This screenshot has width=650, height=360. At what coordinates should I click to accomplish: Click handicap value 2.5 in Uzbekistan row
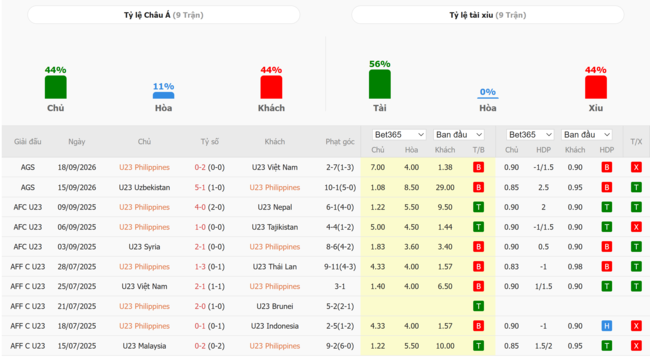543,187
